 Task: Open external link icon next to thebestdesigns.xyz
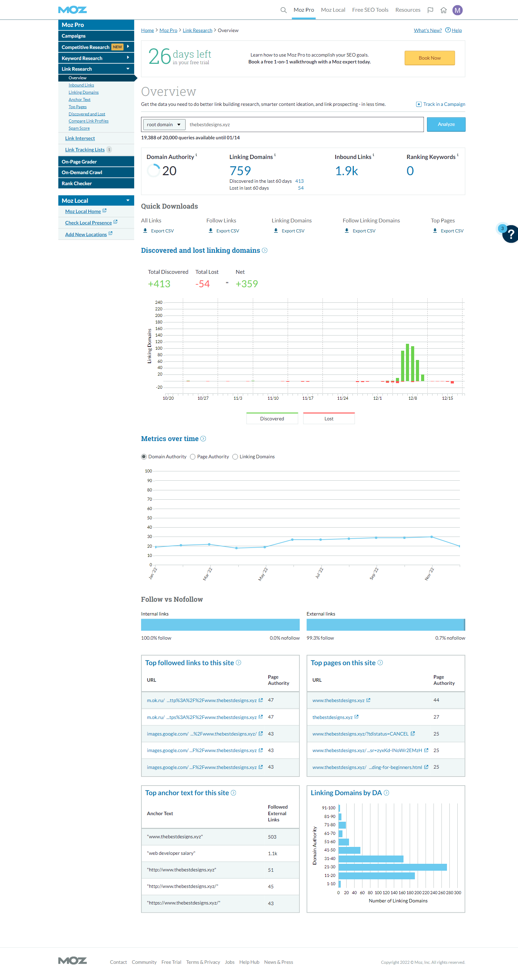(356, 717)
